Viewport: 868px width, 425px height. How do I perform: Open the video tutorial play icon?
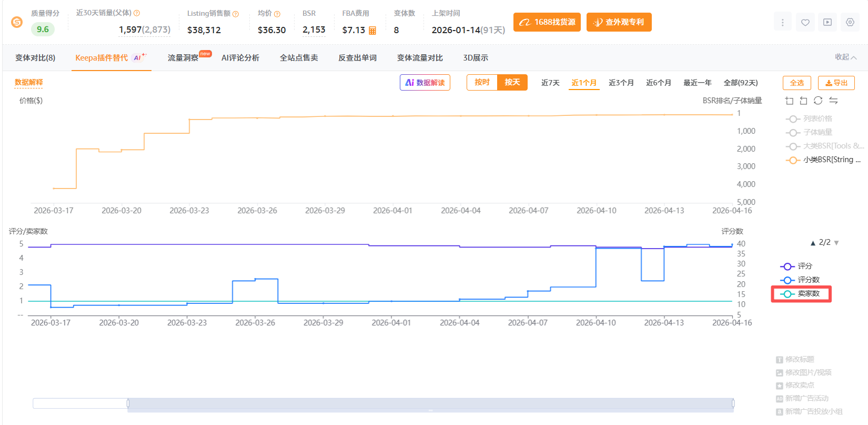point(827,22)
